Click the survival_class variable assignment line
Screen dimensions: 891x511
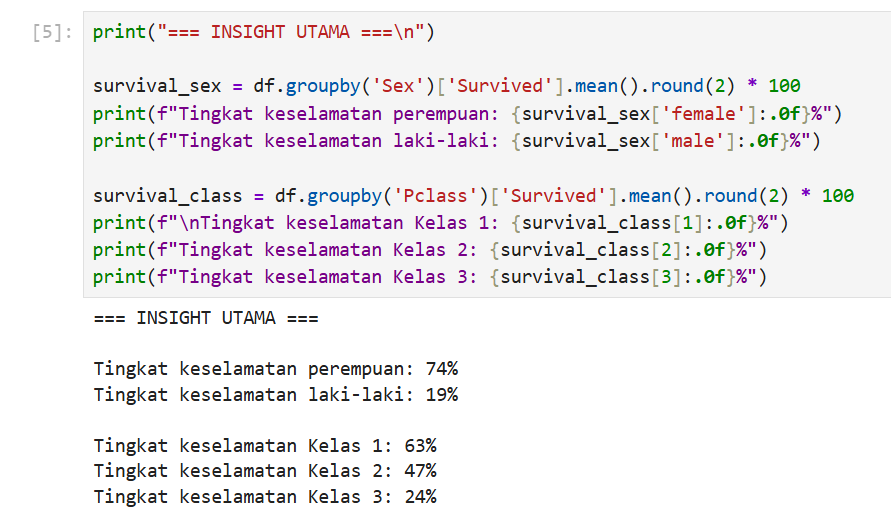pos(473,196)
